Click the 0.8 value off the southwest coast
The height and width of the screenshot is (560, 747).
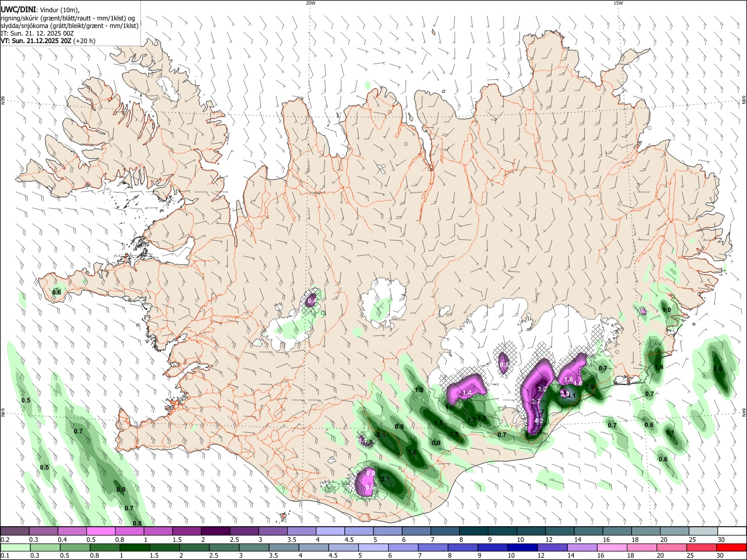point(137,523)
